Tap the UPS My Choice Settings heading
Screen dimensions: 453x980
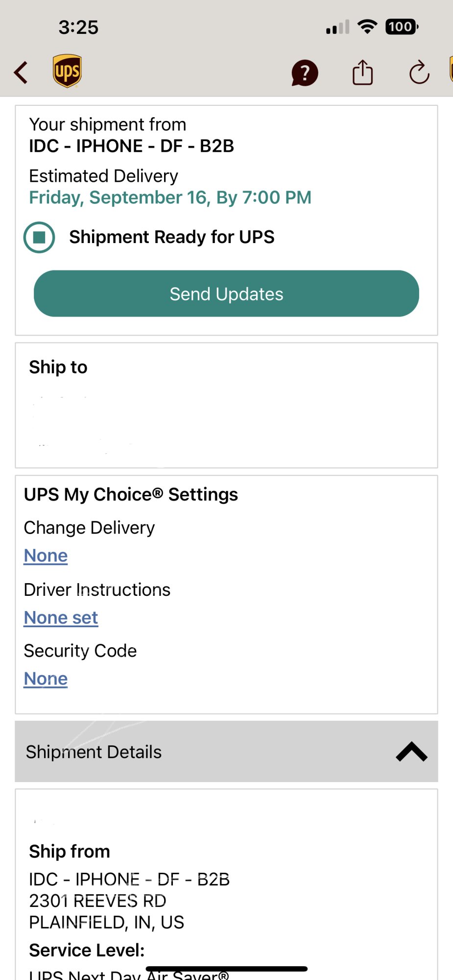point(131,494)
